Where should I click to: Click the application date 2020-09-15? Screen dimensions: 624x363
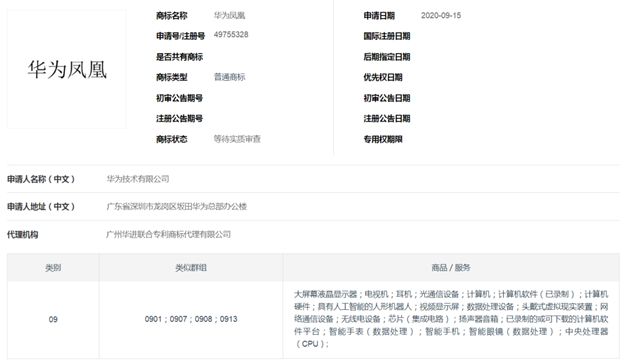pyautogui.click(x=441, y=16)
